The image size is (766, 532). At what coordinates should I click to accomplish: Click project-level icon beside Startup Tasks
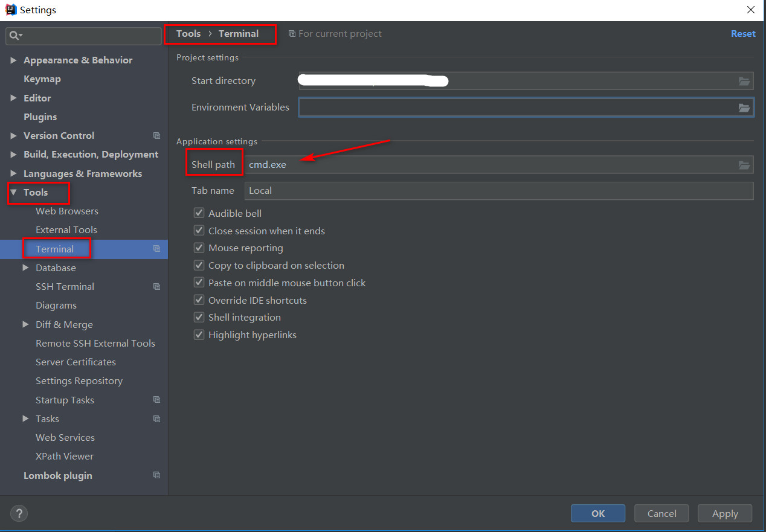[157, 400]
